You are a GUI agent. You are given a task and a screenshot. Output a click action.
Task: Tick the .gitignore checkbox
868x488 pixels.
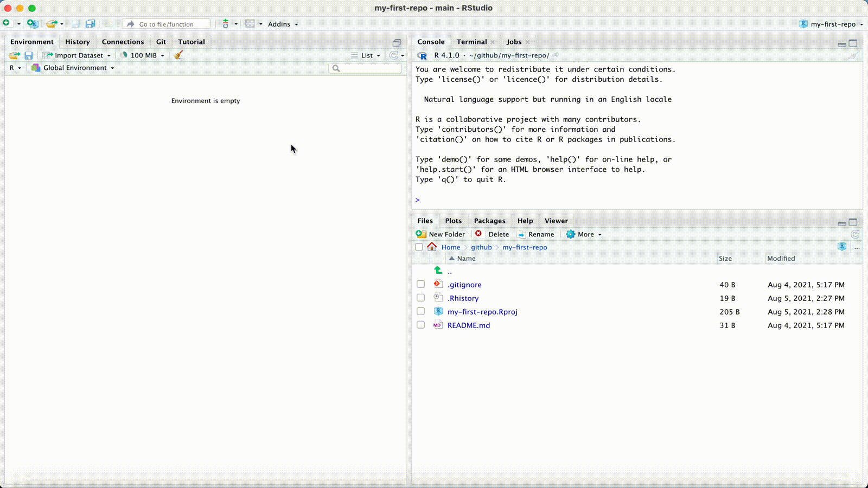pos(420,284)
